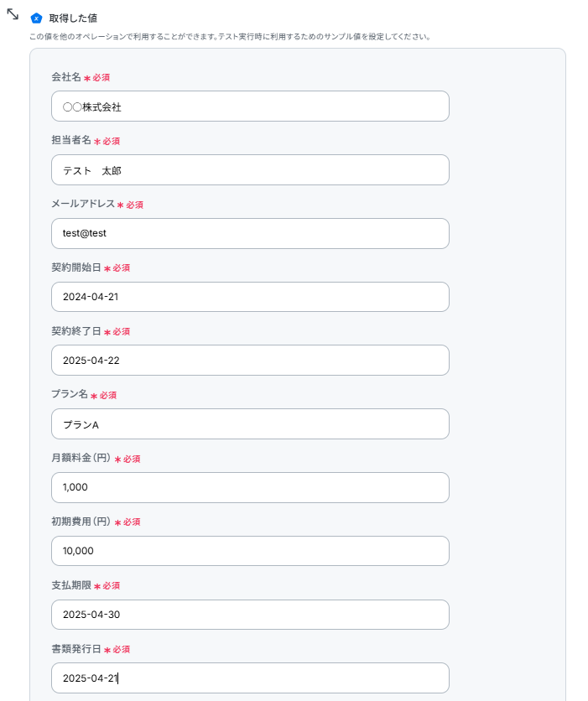Click the メールアドレス label text

[83, 204]
